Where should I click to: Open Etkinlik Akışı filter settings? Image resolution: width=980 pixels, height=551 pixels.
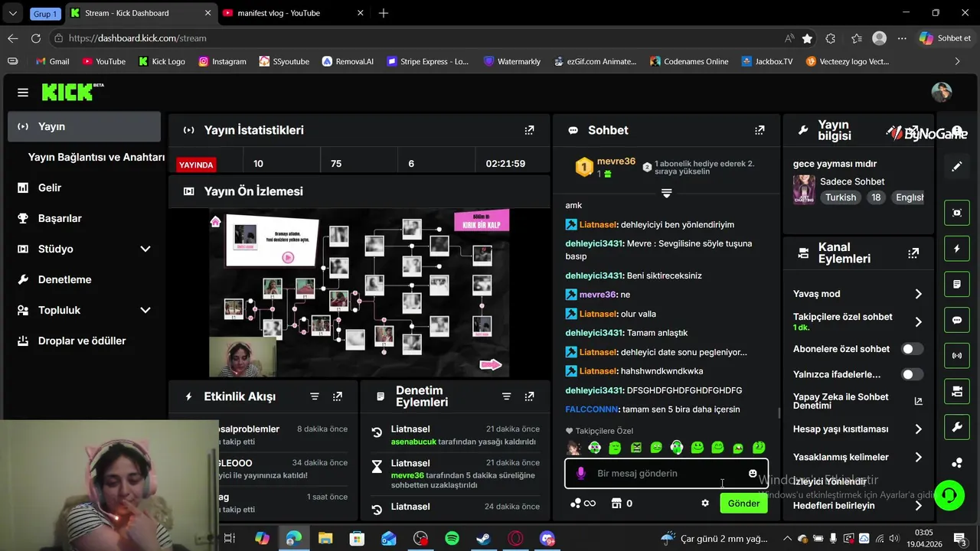tap(315, 396)
